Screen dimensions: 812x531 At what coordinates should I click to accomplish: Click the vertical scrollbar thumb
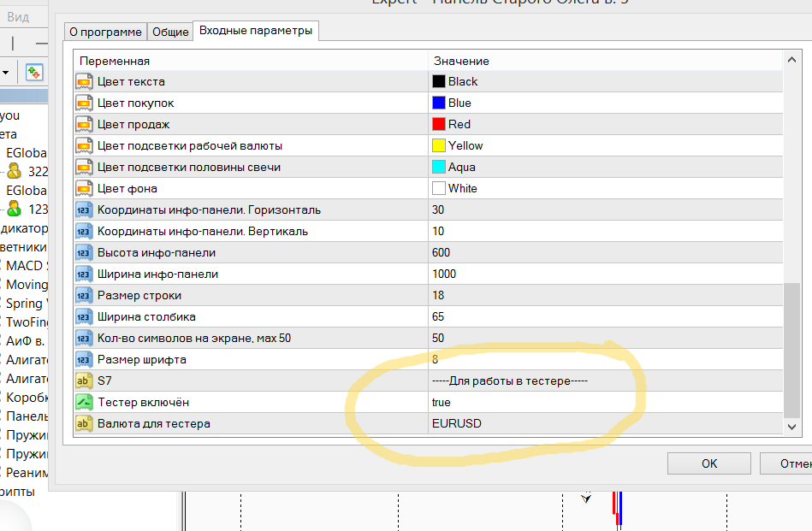[x=791, y=350]
